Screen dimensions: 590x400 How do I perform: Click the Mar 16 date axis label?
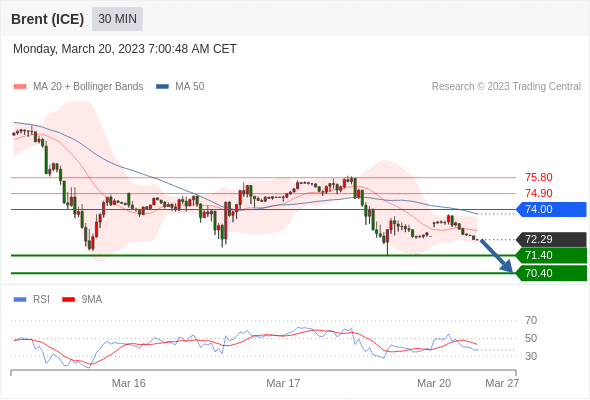pos(129,383)
